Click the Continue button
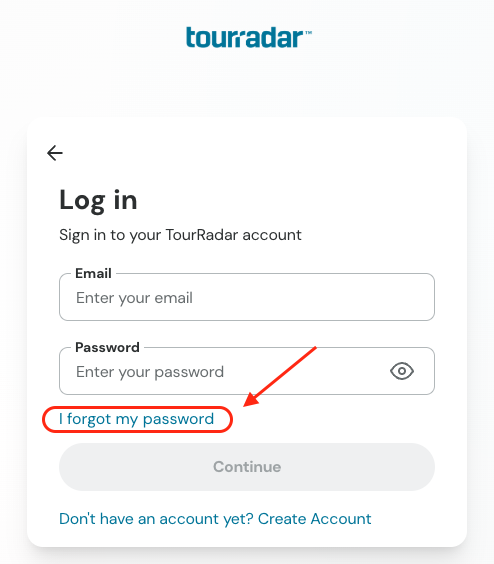The height and width of the screenshot is (564, 494). [x=247, y=467]
